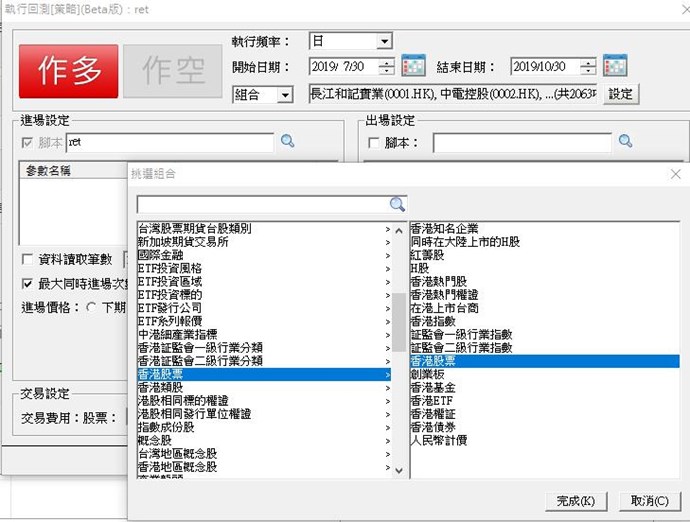690x522 pixels.
Task: Click the entry script search magnifier
Action: 288,142
